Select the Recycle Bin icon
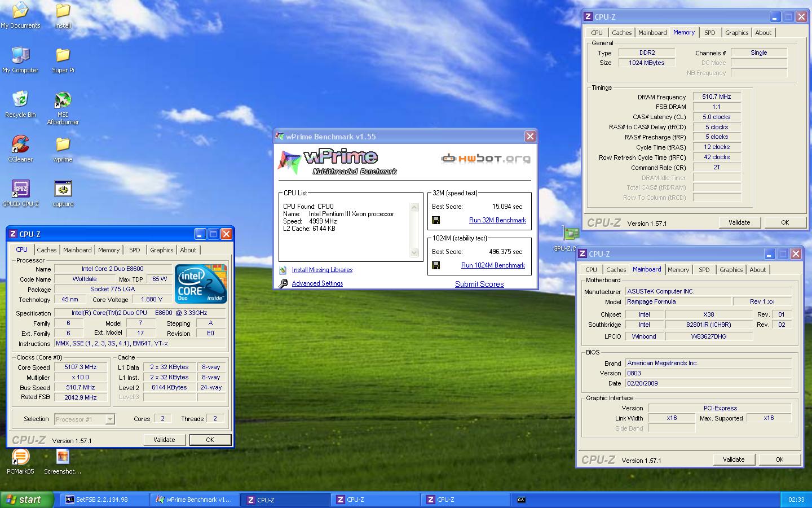The image size is (812, 508). (20, 105)
